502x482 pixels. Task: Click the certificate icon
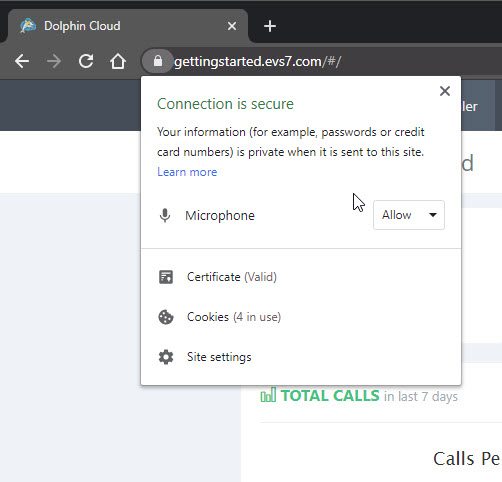166,277
